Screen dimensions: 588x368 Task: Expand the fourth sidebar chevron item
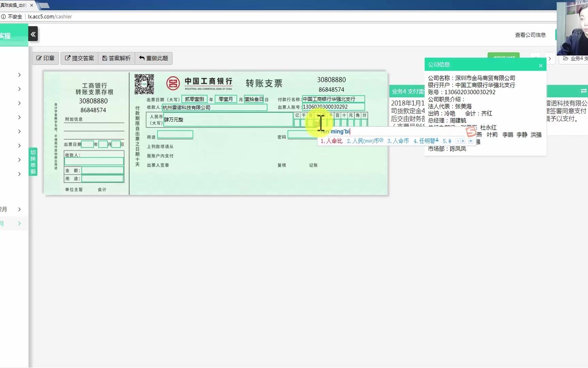click(x=19, y=117)
